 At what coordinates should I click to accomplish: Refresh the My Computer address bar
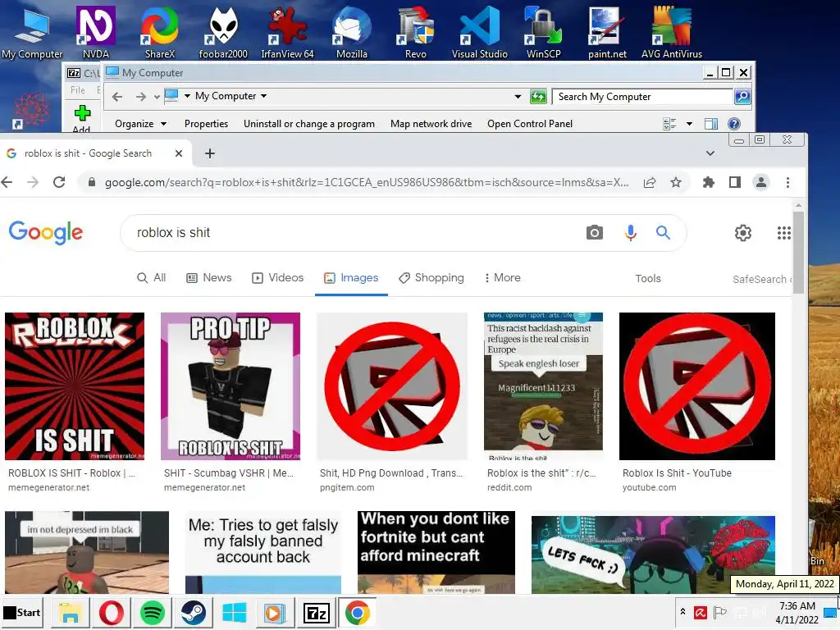pos(538,97)
